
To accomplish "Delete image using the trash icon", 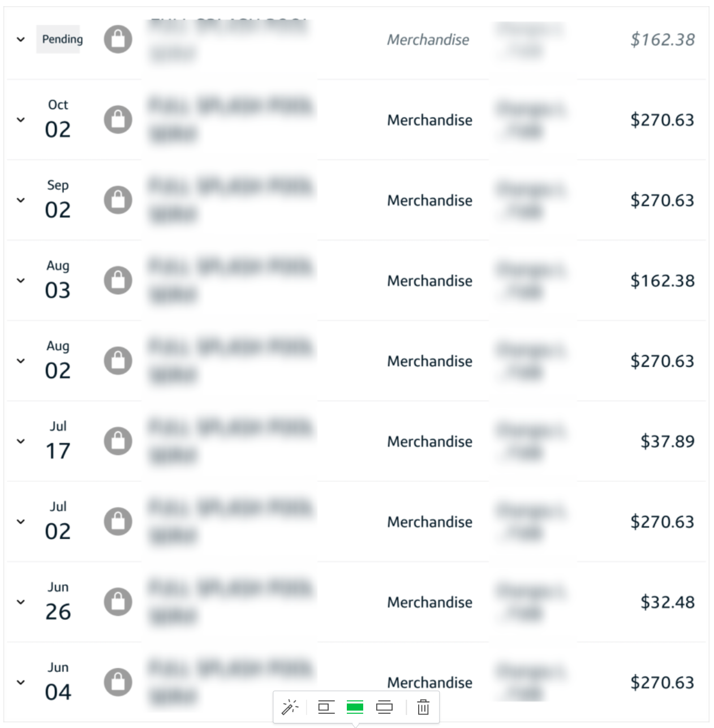I will coord(423,707).
